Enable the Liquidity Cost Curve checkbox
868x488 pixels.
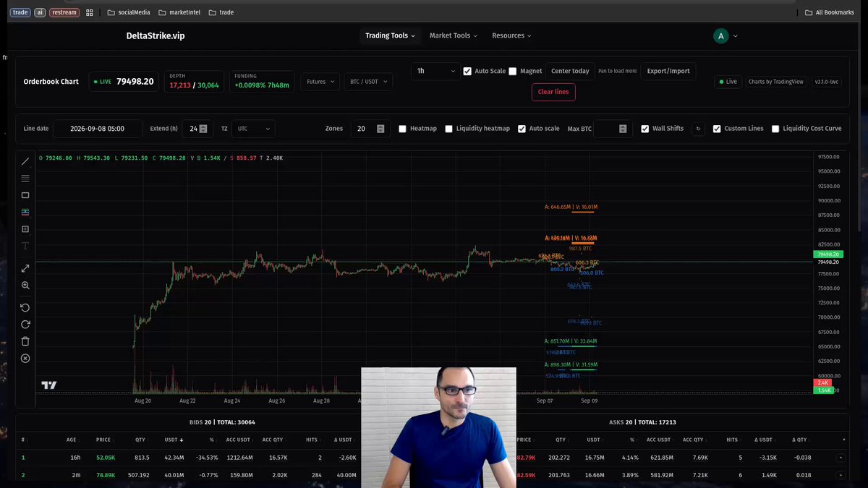pos(775,129)
